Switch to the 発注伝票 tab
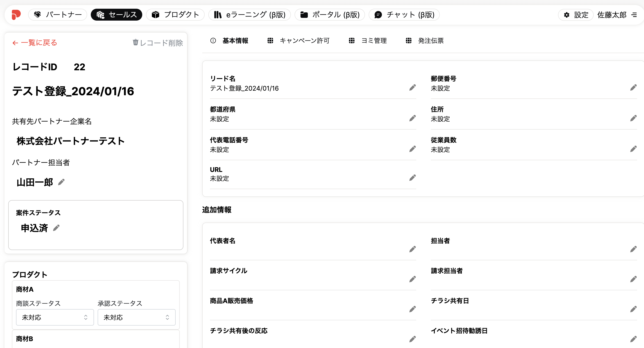 (424, 41)
